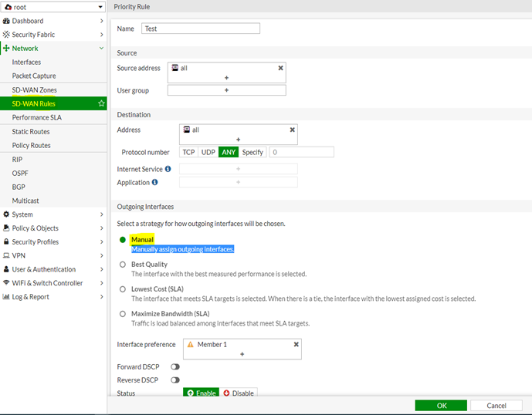Image resolution: width=532 pixels, height=415 pixels.
Task: Add an Internet Service entry
Action: click(x=238, y=169)
